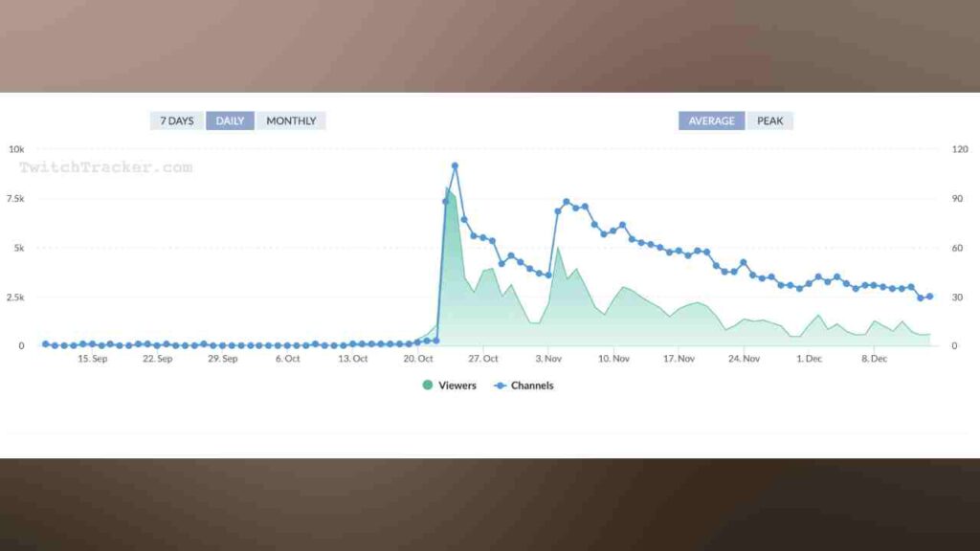Viewport: 980px width, 551px height.
Task: Click the 10k left axis label
Action: pyautogui.click(x=16, y=149)
